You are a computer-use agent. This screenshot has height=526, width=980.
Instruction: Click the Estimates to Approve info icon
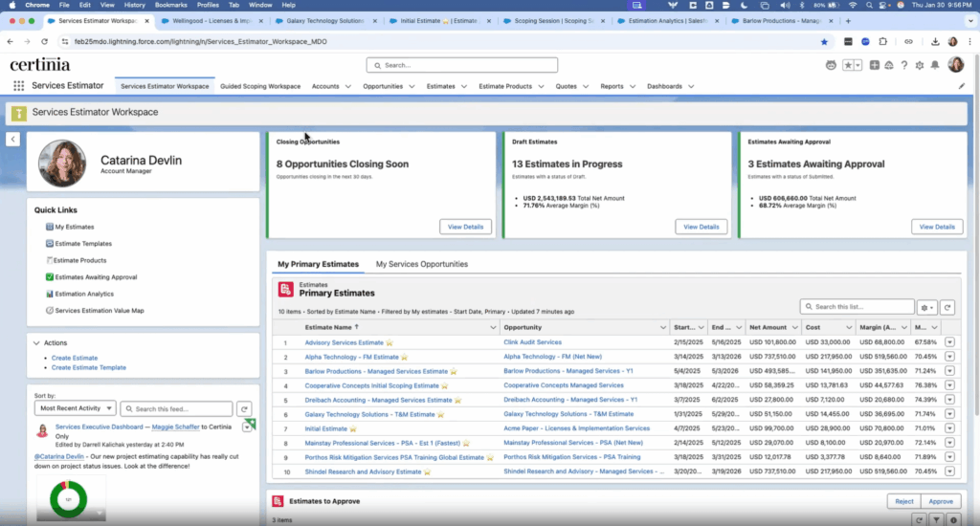[x=954, y=519]
